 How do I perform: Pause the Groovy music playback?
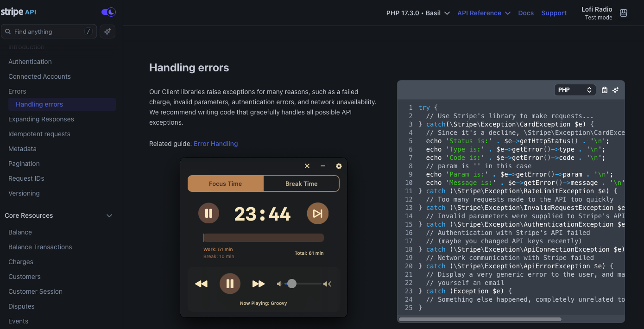pos(230,284)
